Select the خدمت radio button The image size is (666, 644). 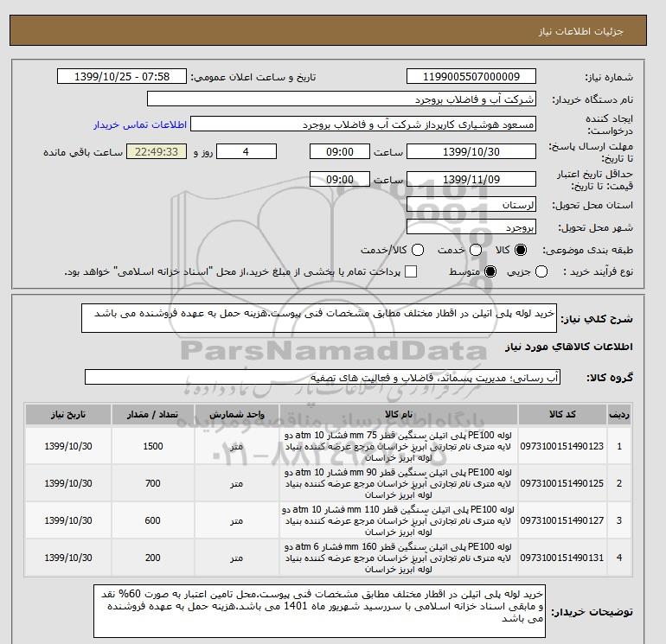point(476,250)
